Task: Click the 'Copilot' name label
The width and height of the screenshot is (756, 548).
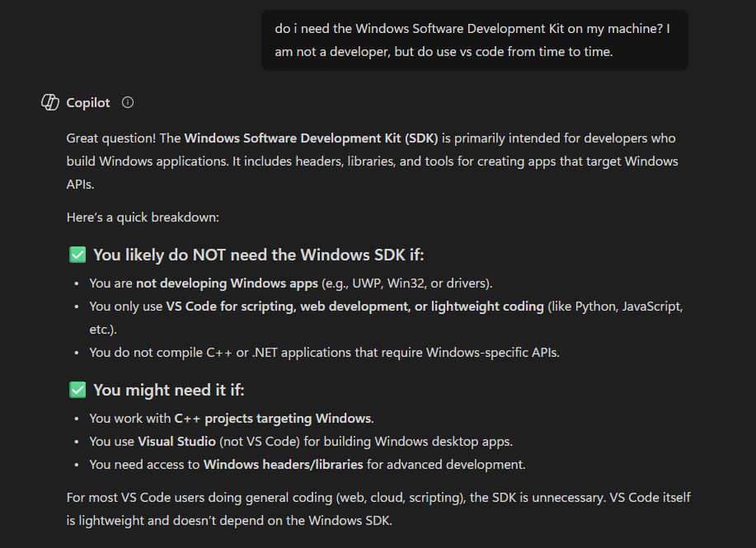Action: (x=88, y=102)
